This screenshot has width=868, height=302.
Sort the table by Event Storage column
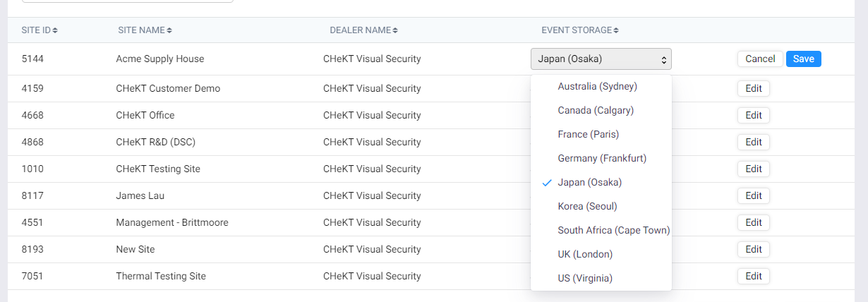click(579, 30)
